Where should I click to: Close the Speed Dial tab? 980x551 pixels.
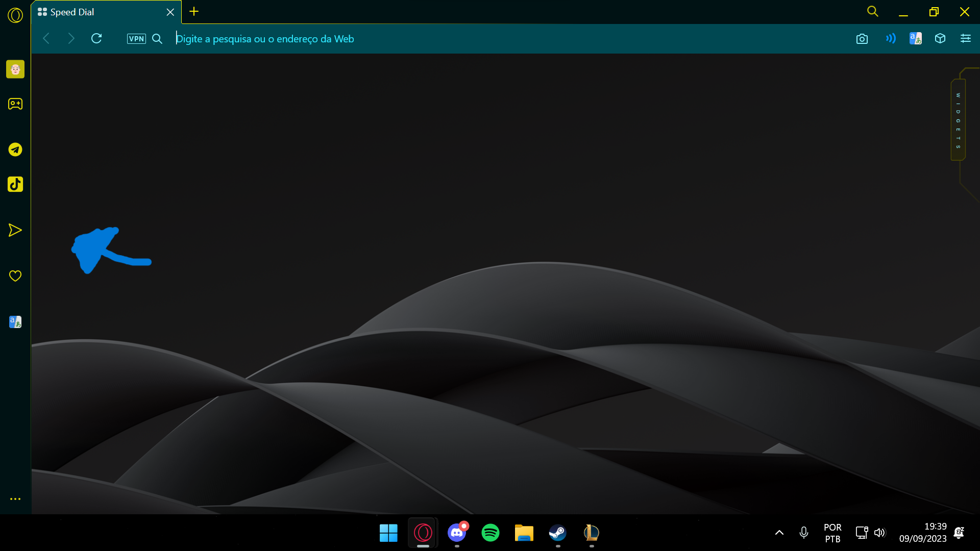pos(170,12)
